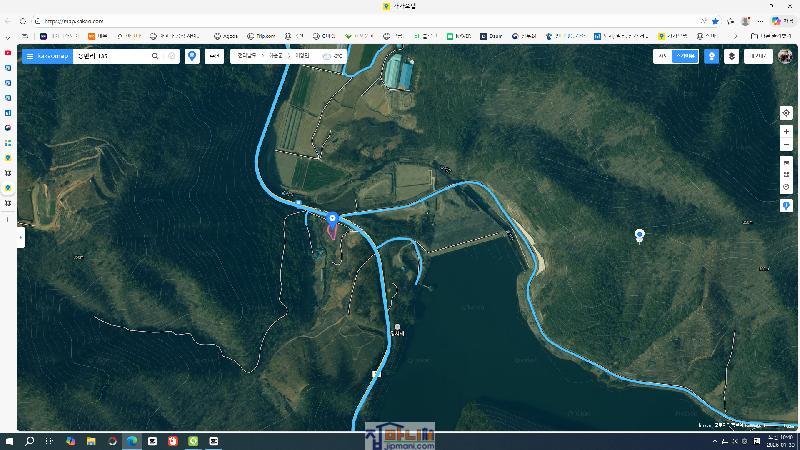Click the current location crosshair button

tap(786, 113)
